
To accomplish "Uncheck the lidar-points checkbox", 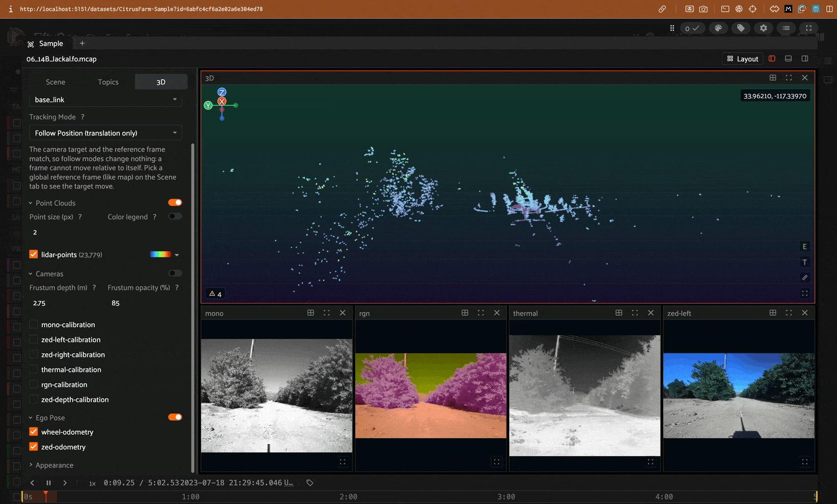I will click(x=33, y=254).
